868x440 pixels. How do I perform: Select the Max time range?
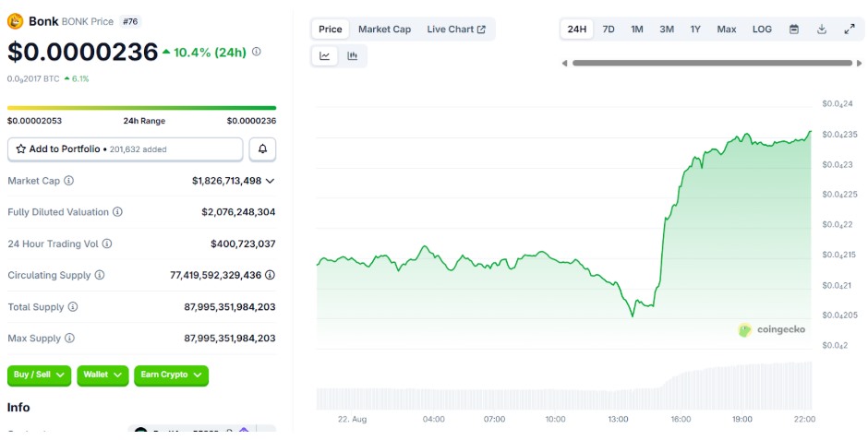coord(727,30)
